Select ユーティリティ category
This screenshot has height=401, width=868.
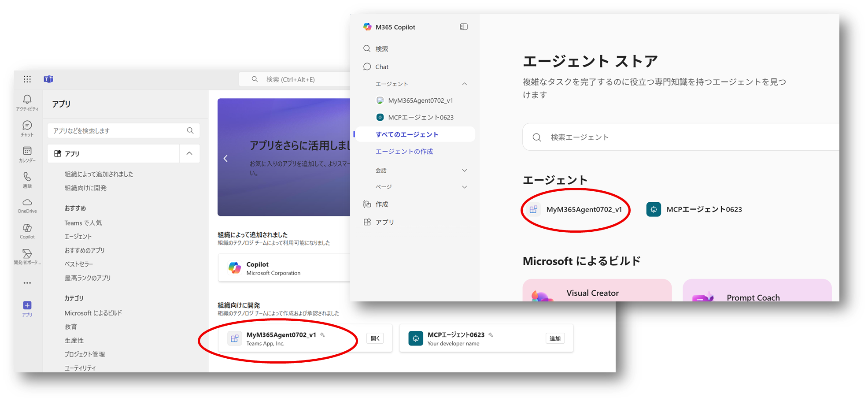click(x=80, y=368)
